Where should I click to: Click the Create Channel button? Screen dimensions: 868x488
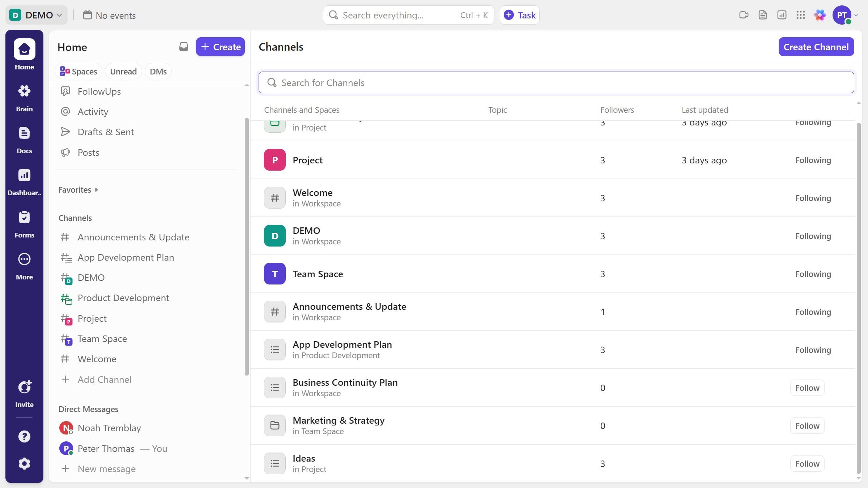click(x=816, y=47)
